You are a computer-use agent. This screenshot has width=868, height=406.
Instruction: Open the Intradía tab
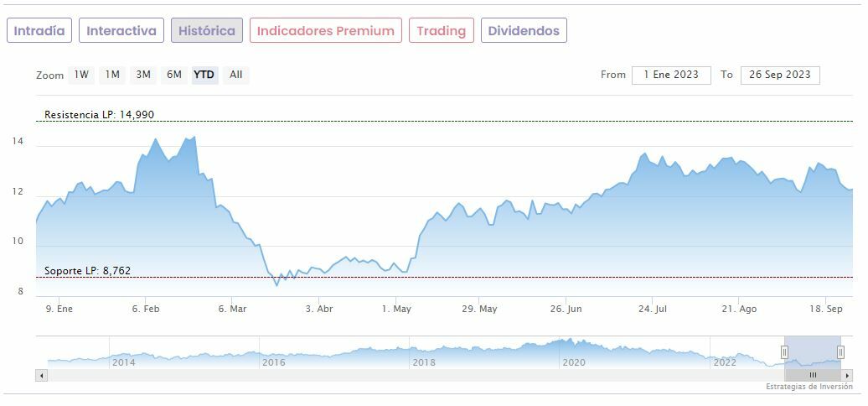point(39,31)
